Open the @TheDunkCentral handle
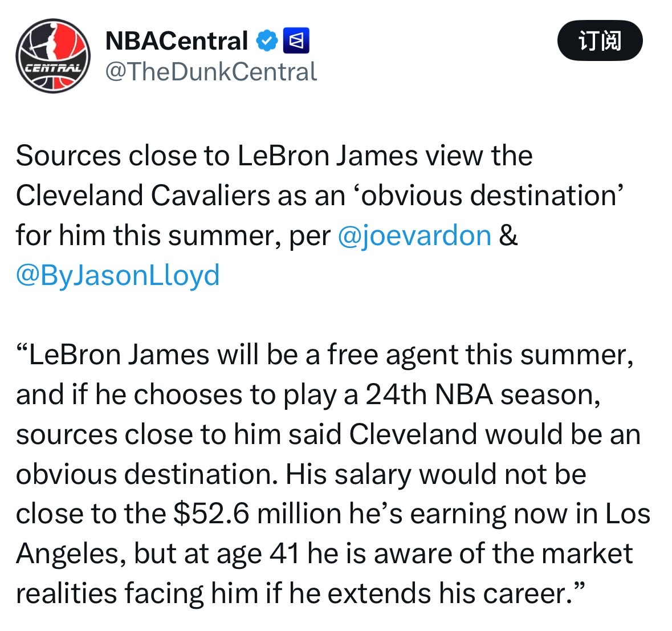The image size is (672, 631). coord(211,72)
